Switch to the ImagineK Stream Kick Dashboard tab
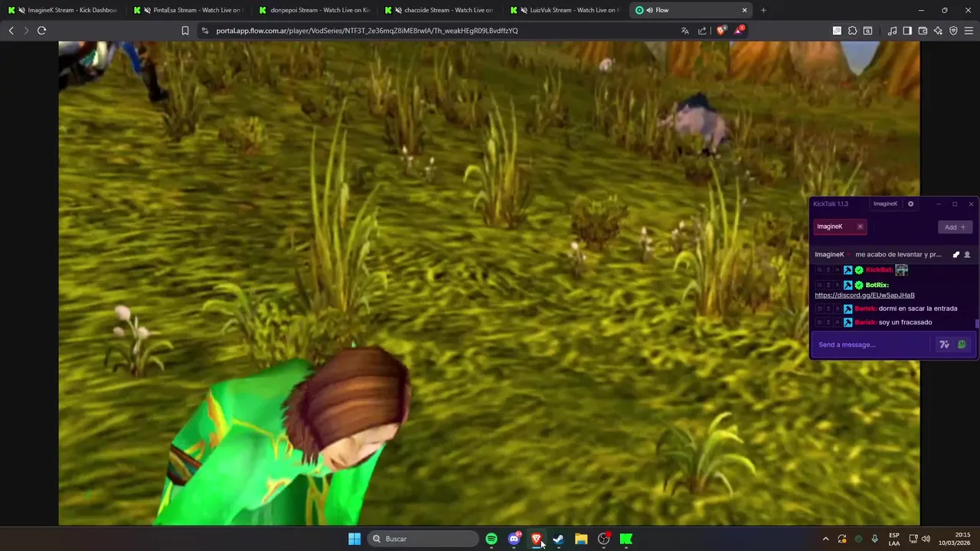Viewport: 980px width, 551px height. click(64, 10)
